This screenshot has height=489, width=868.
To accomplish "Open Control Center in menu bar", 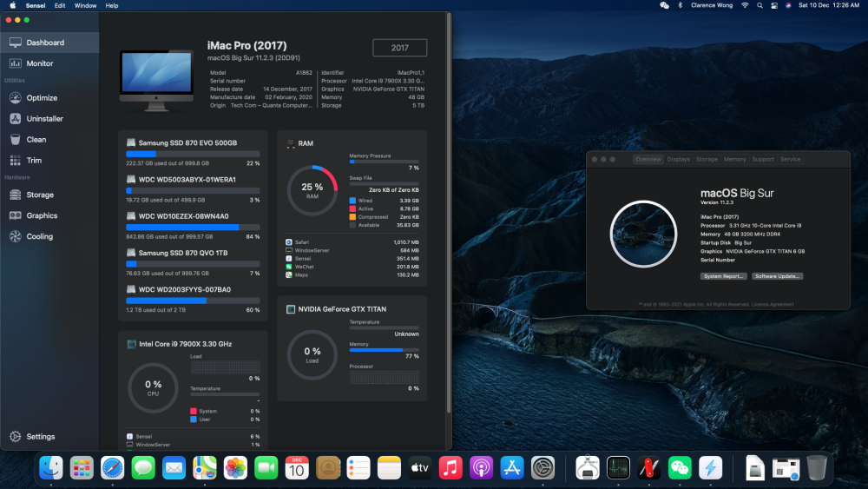I will [774, 5].
